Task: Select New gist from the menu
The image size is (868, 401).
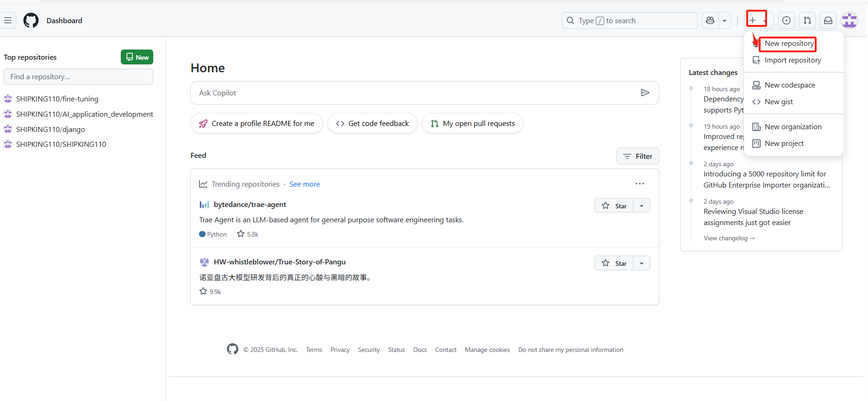Action: click(779, 102)
